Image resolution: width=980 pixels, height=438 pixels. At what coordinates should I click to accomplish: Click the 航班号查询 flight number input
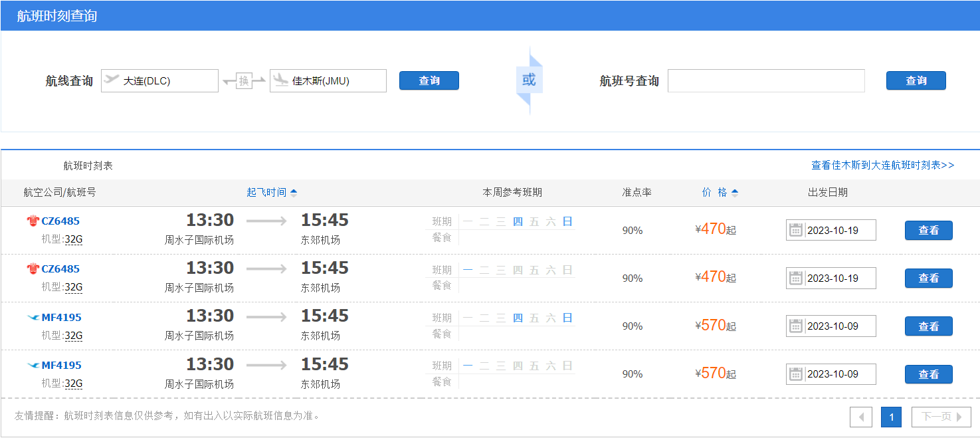766,80
